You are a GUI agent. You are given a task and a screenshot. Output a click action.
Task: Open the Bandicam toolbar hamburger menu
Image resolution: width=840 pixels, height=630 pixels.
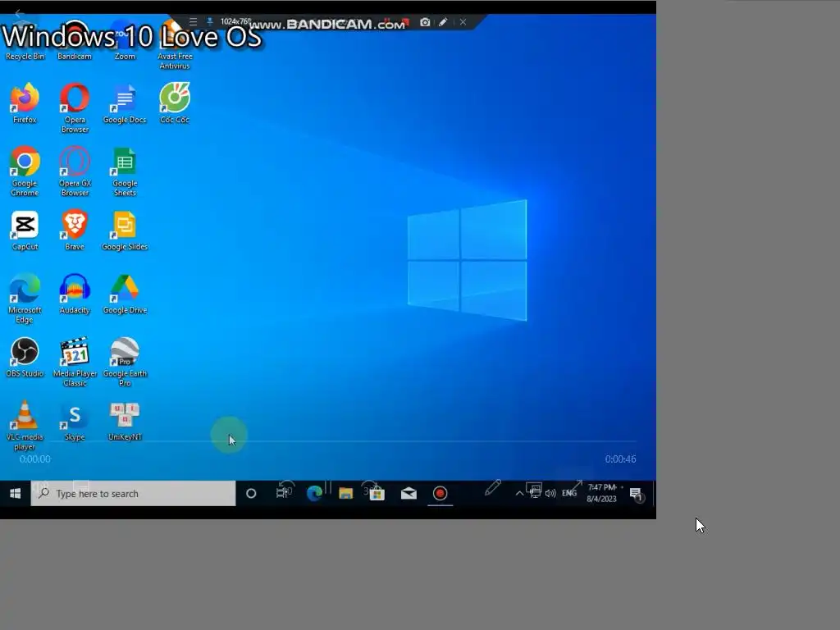pyautogui.click(x=193, y=22)
